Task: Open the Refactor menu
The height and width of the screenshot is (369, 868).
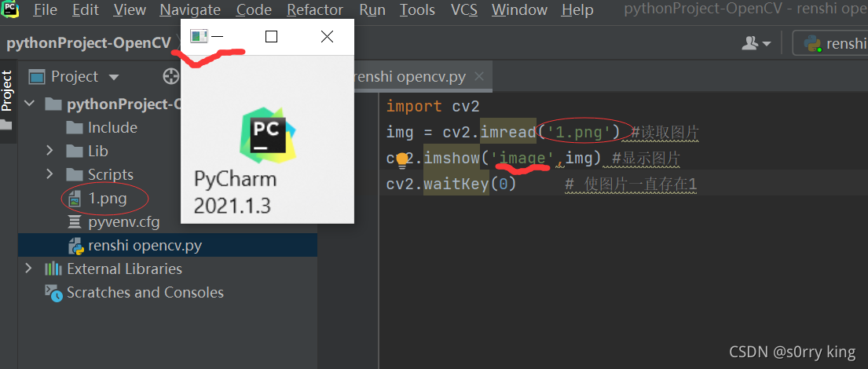Action: pos(316,10)
